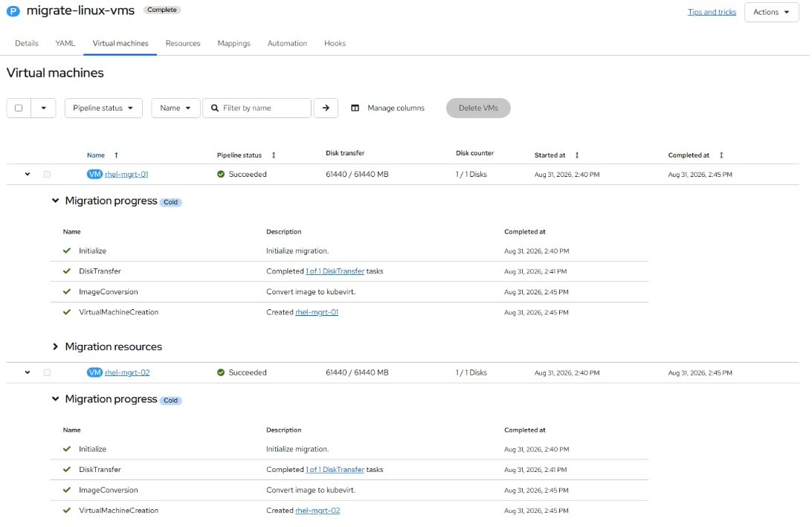
Task: Click the VM badge next to rhel-mgrt-01
Action: click(94, 175)
